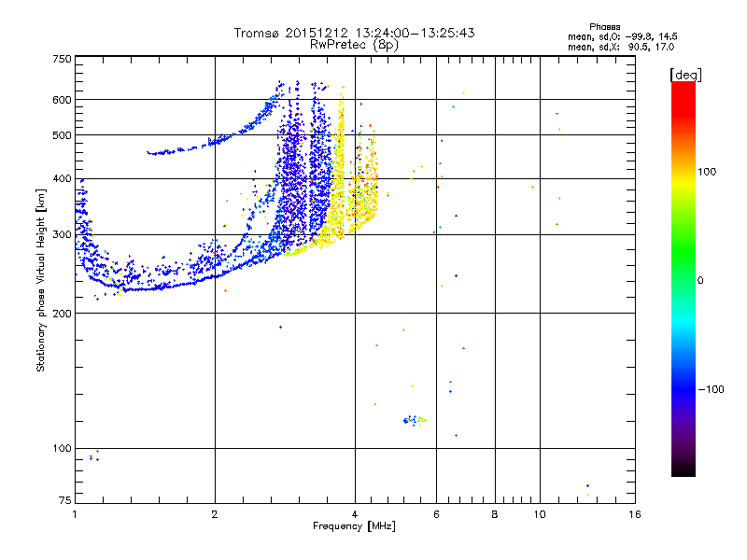The image size is (747, 560).
Task: Click y-axis tick label '750'
Action: point(63,59)
